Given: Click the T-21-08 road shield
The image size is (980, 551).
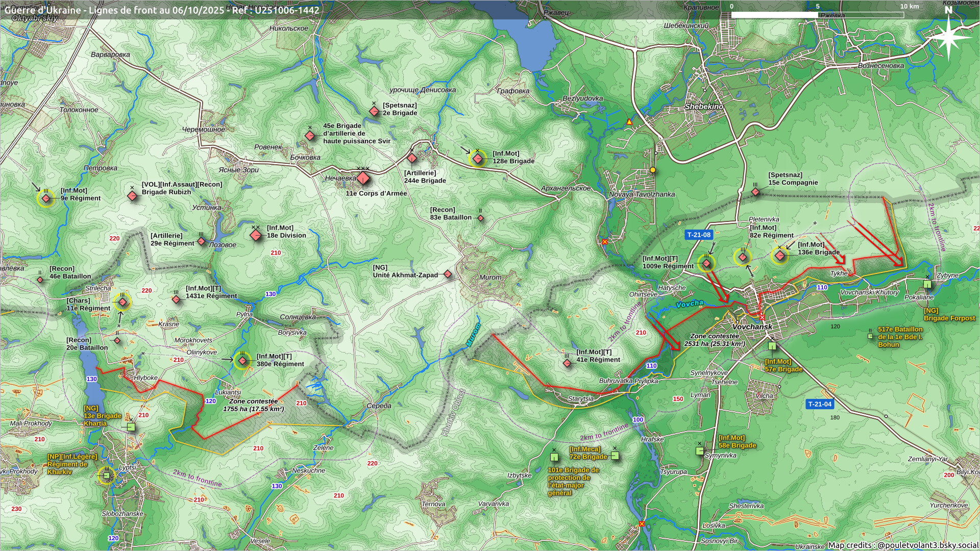Looking at the screenshot, I should click(x=698, y=235).
